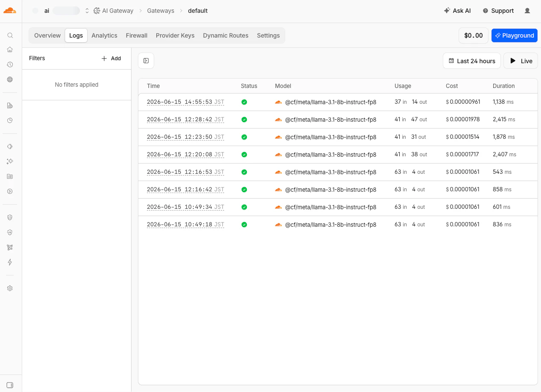541x392 pixels.
Task: Open Ask AI
Action: point(457,11)
